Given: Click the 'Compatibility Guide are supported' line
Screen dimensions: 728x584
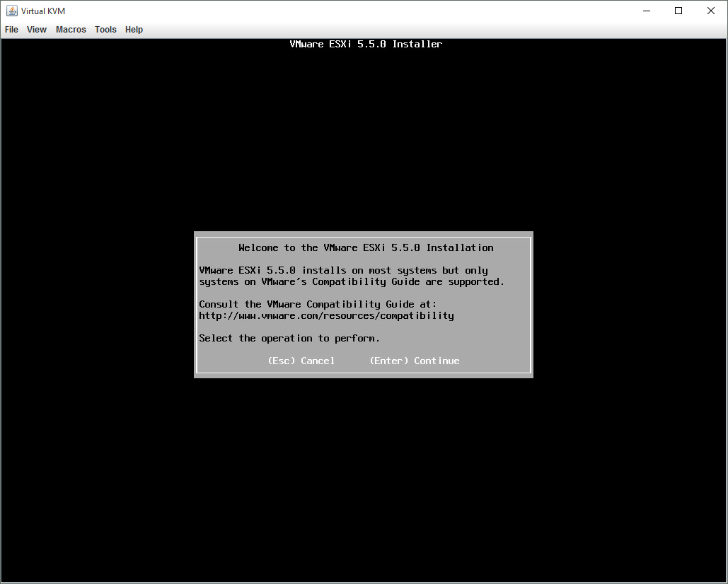Looking at the screenshot, I should point(352,281).
